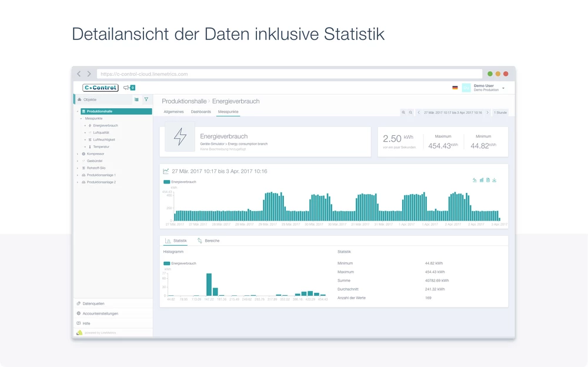This screenshot has width=588, height=367.
Task: Click the German flag language icon
Action: pos(455,88)
